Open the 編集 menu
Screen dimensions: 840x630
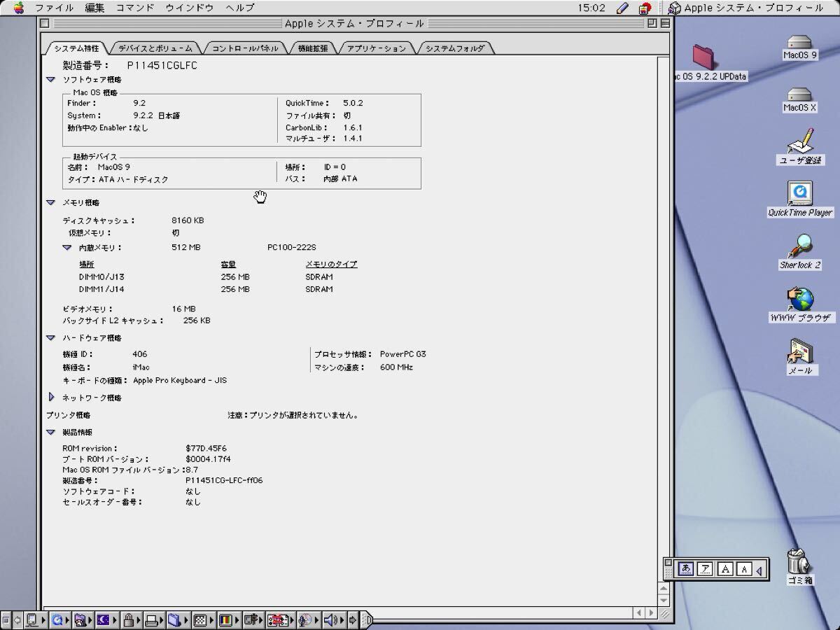(x=94, y=8)
